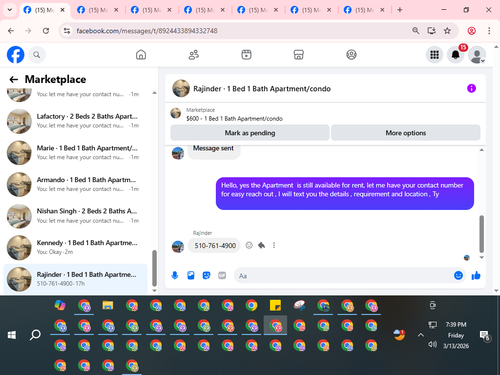Click Rajinder's avatar in chat header
Image resolution: width=500 pixels, height=375 pixels.
click(181, 88)
